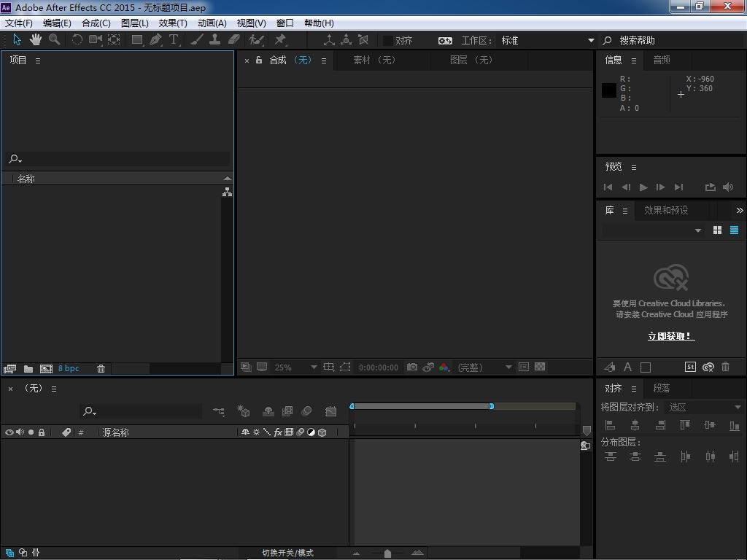Screen dimensions: 747x560
Task: Expand hidden panel tabs with double chevron
Action: pyautogui.click(x=740, y=210)
